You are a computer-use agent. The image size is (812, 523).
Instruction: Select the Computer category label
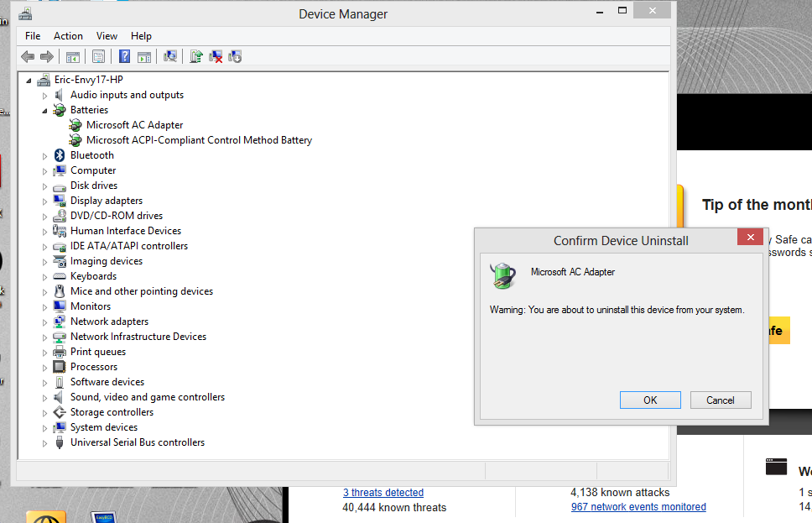(x=93, y=170)
